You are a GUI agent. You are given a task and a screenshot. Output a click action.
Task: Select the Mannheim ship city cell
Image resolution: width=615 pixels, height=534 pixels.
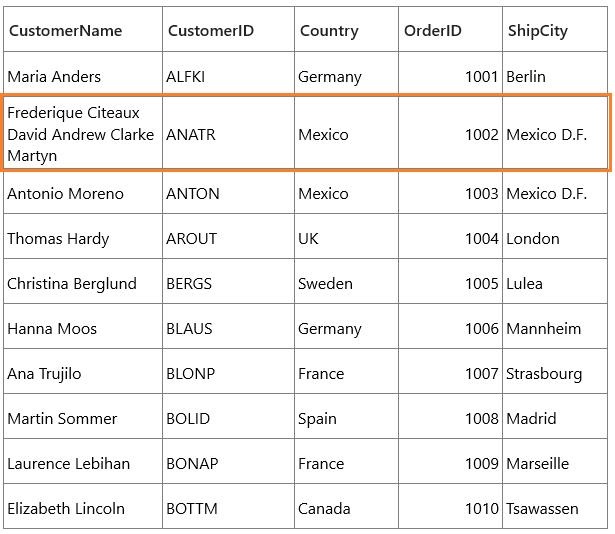tap(555, 326)
